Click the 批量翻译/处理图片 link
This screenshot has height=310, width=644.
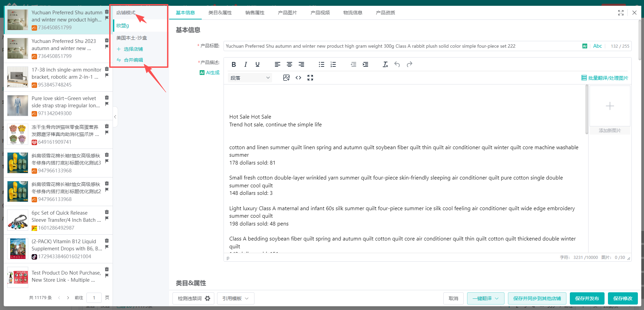608,78
